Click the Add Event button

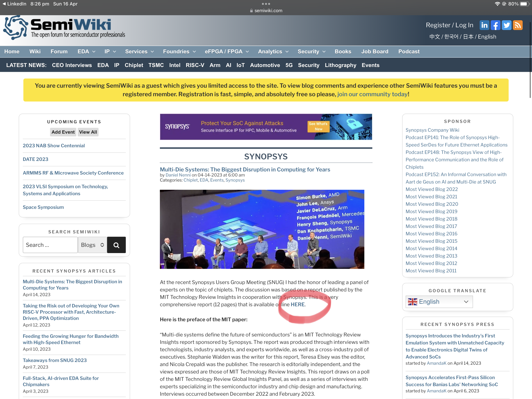pyautogui.click(x=63, y=132)
